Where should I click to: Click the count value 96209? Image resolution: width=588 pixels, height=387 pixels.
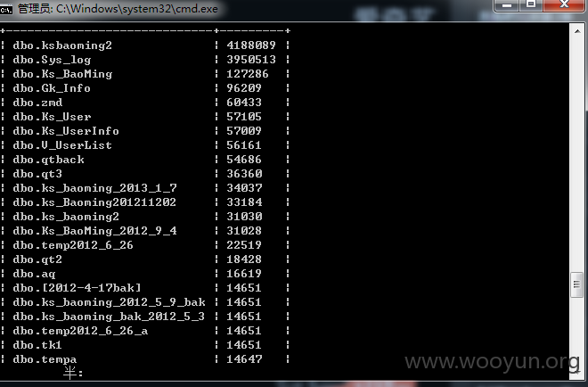pyautogui.click(x=244, y=88)
